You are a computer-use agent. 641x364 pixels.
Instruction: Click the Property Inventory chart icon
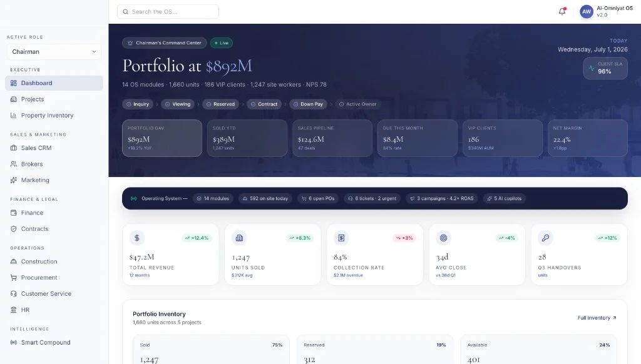tap(14, 115)
